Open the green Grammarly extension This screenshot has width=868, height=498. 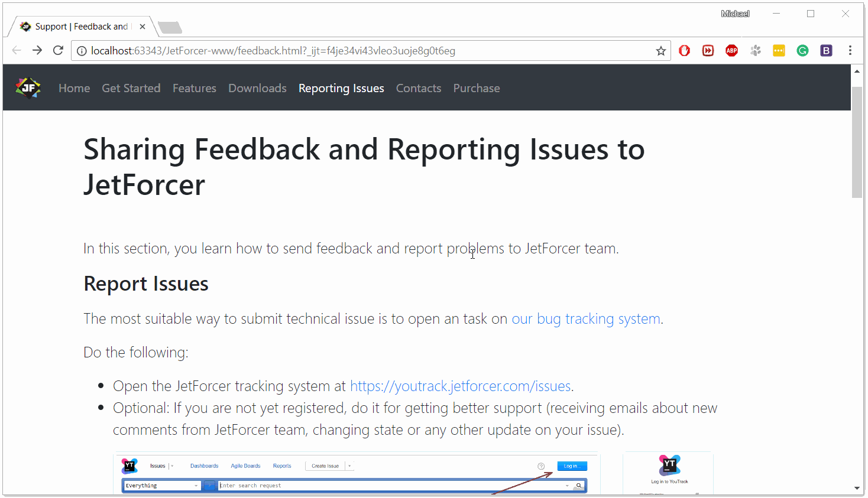(802, 51)
